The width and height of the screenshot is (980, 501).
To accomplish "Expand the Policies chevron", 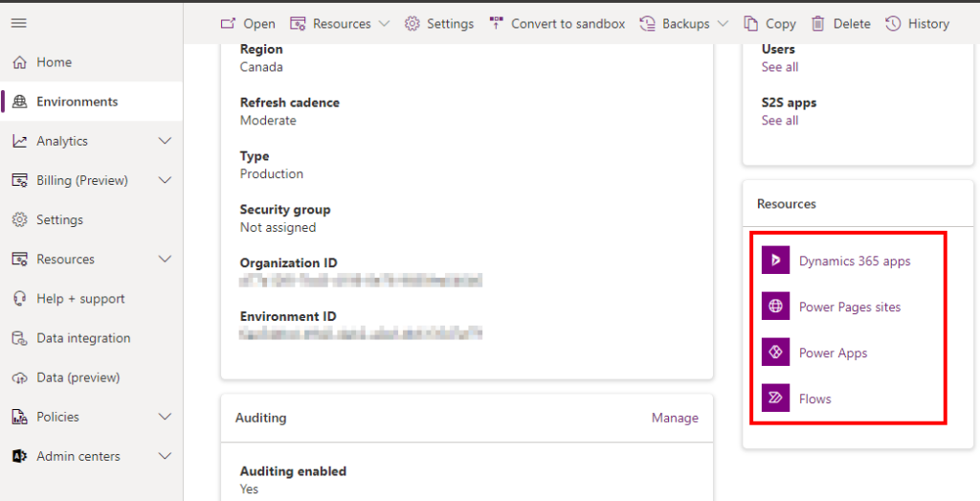I will pyautogui.click(x=165, y=418).
